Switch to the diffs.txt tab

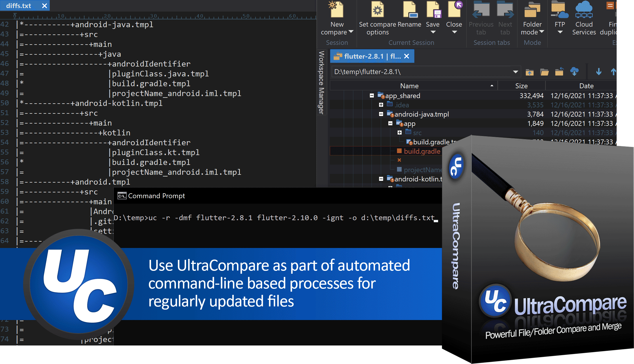[19, 5]
